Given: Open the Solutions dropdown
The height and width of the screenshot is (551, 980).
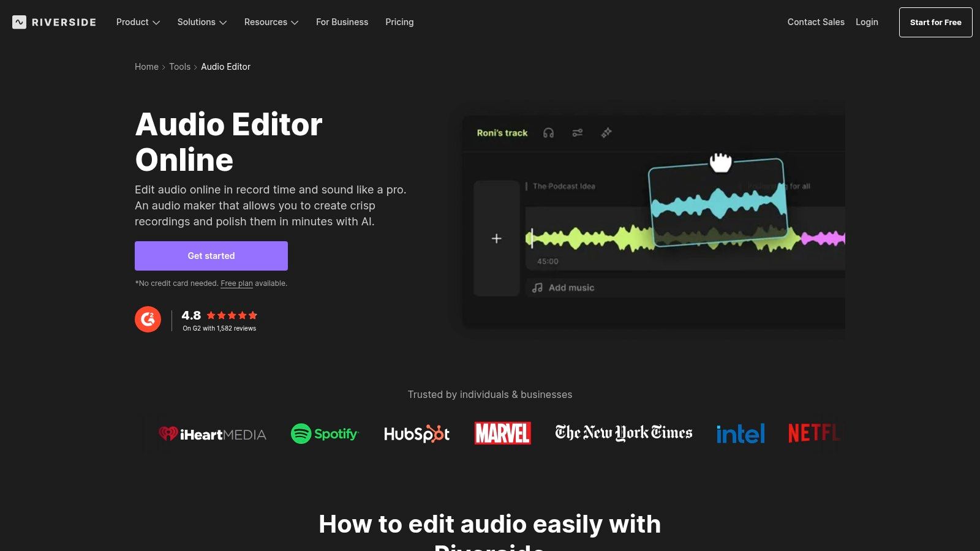Looking at the screenshot, I should click(202, 22).
